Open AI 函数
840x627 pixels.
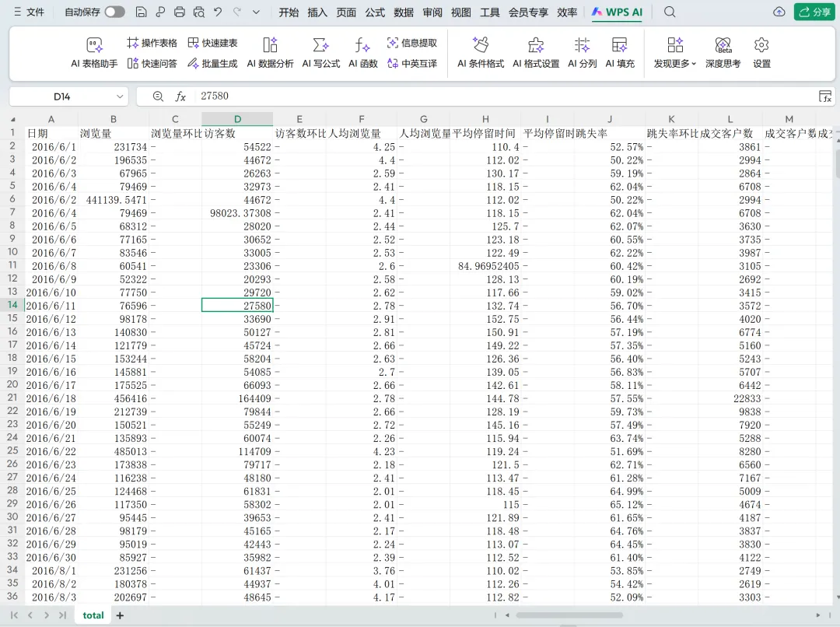click(363, 53)
